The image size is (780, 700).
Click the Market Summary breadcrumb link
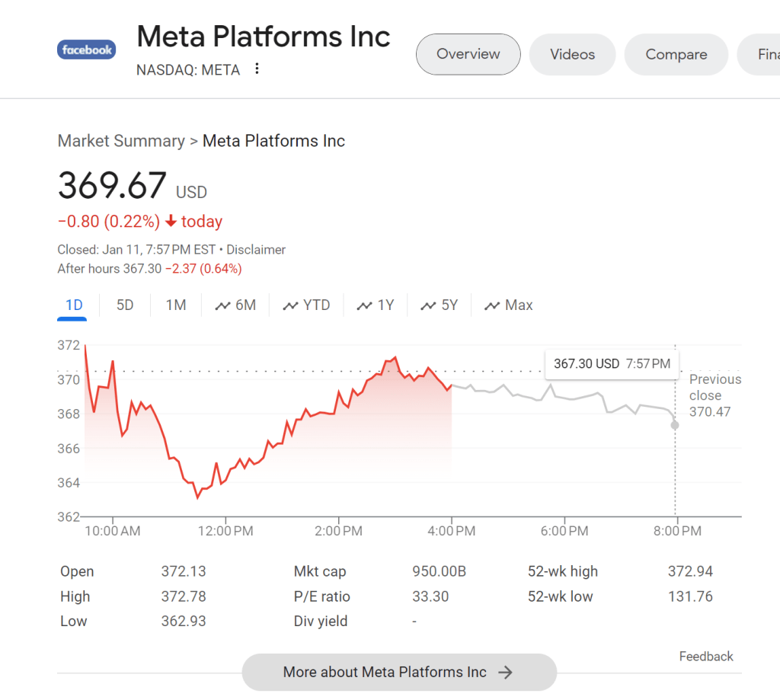121,141
